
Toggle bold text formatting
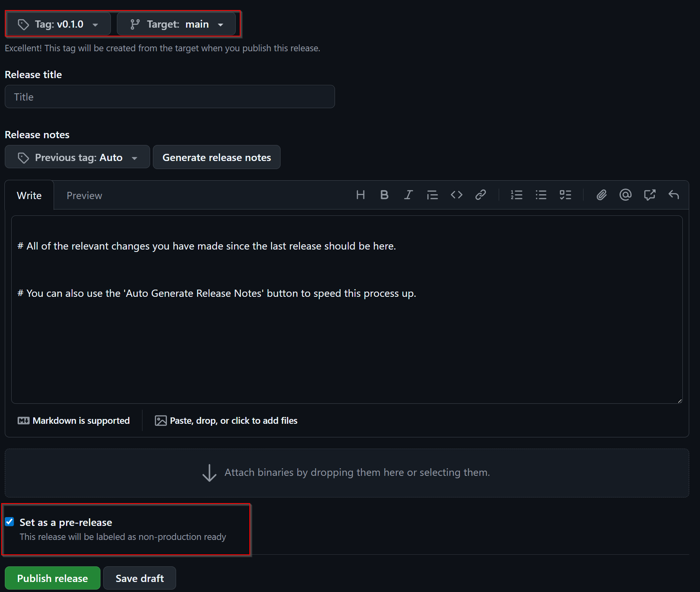pyautogui.click(x=384, y=195)
